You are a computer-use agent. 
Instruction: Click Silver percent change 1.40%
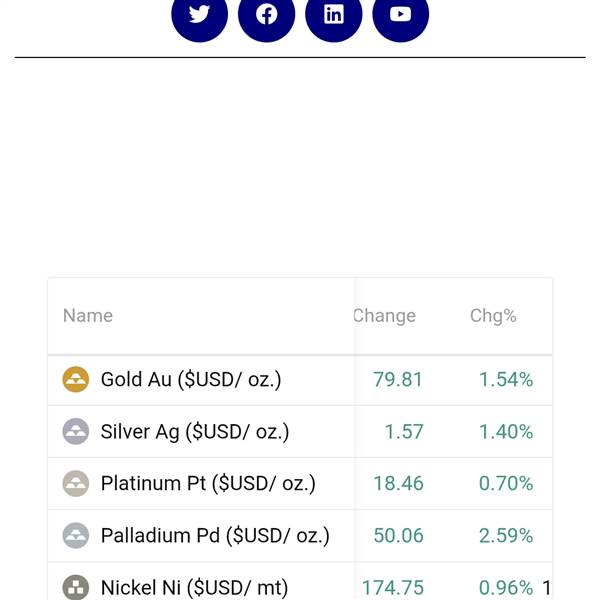click(506, 432)
